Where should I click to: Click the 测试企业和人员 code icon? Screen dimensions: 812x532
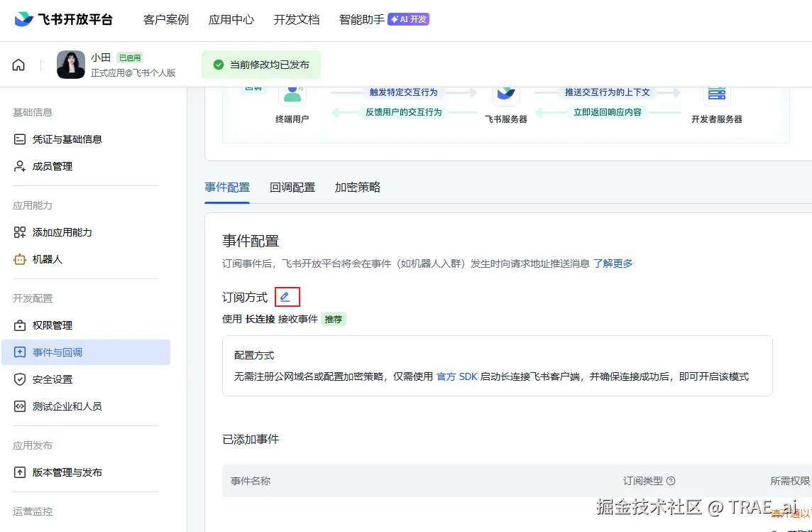tap(20, 407)
